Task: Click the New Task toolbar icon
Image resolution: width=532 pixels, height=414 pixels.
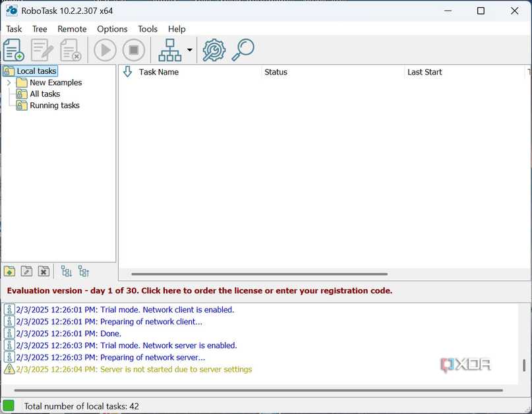Action: (x=14, y=50)
